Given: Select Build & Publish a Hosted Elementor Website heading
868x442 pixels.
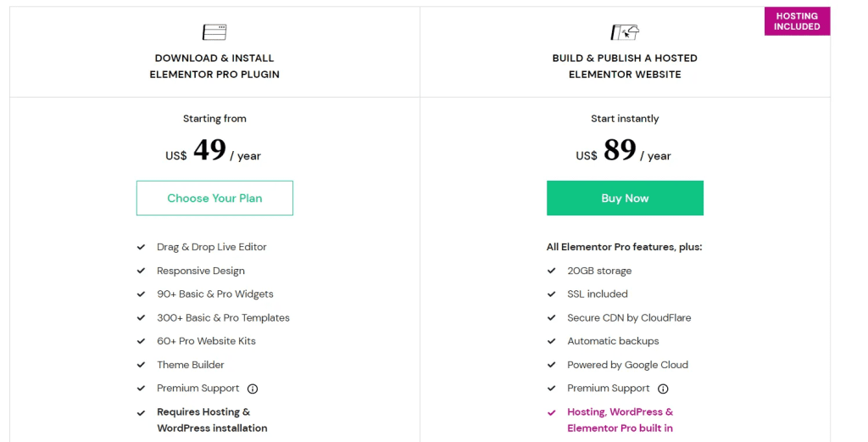Looking at the screenshot, I should pos(625,66).
